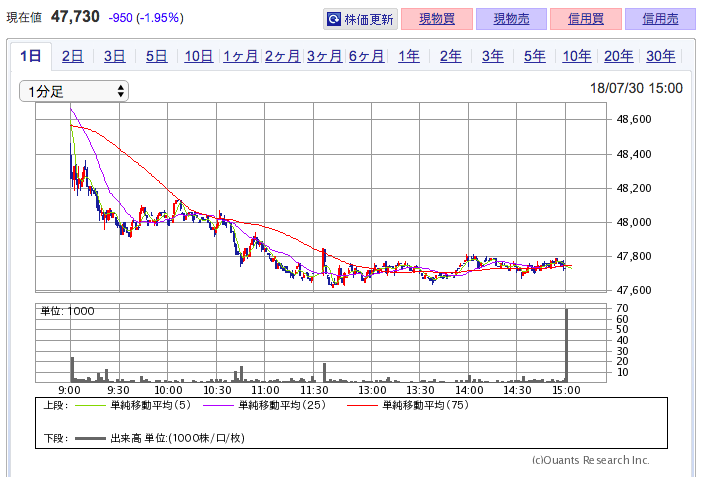Open the 現物買 order link
This screenshot has width=702, height=477.
(x=437, y=19)
